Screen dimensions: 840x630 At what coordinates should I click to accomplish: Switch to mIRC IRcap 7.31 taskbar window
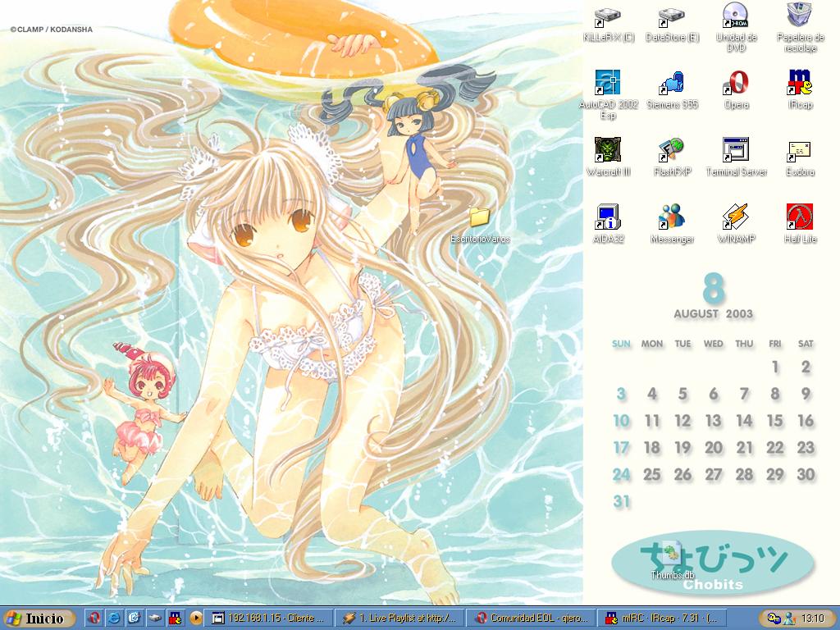(661, 619)
